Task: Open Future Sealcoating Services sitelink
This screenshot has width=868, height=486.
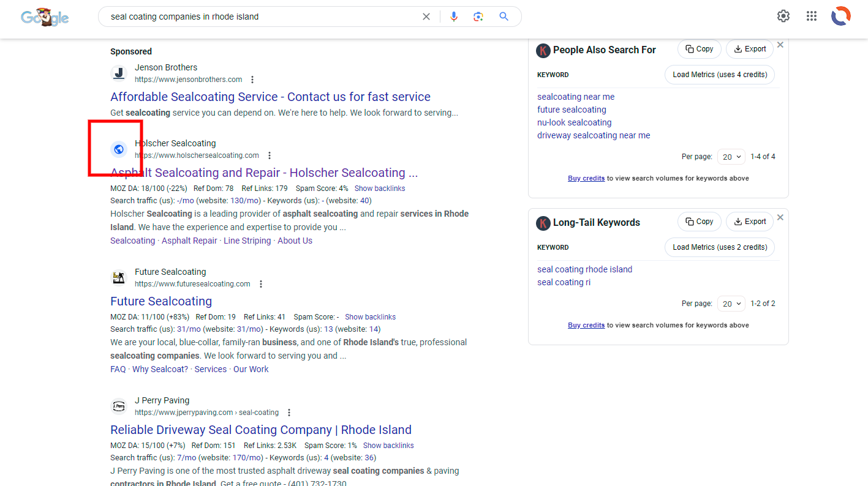Action: click(210, 369)
